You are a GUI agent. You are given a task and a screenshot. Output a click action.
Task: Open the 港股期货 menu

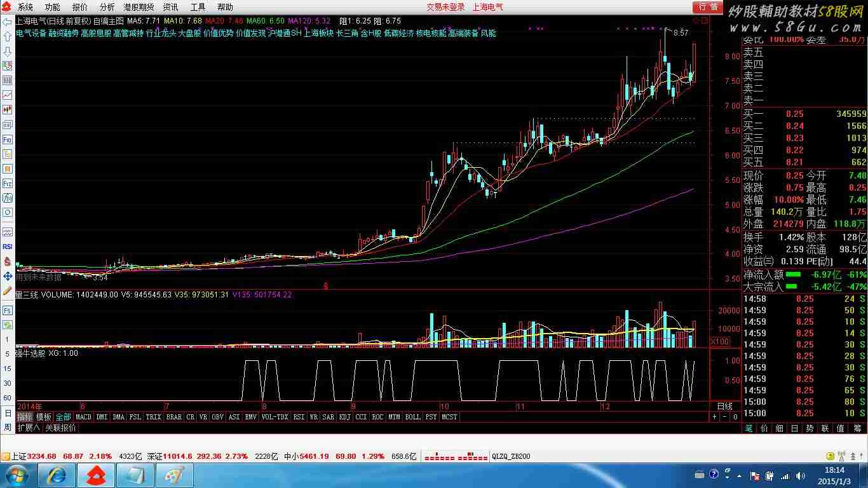click(x=139, y=7)
